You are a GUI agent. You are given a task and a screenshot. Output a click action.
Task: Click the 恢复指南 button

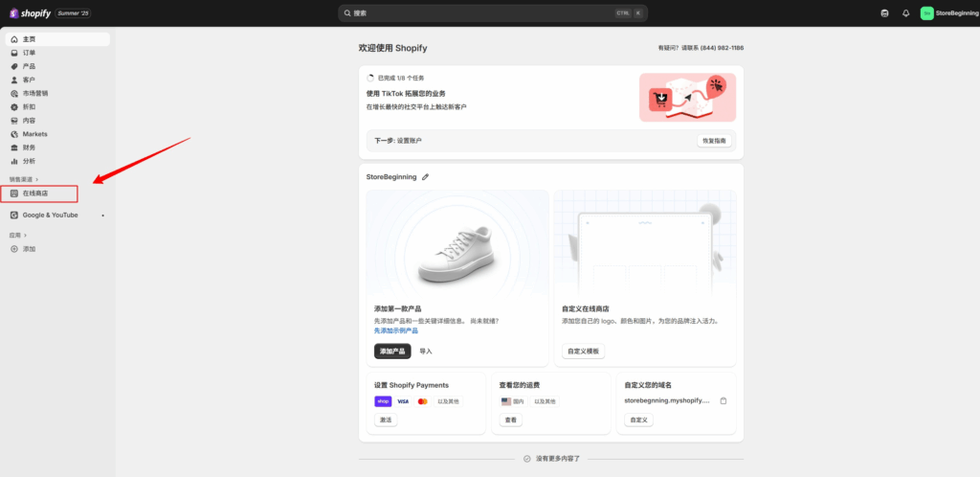point(714,141)
